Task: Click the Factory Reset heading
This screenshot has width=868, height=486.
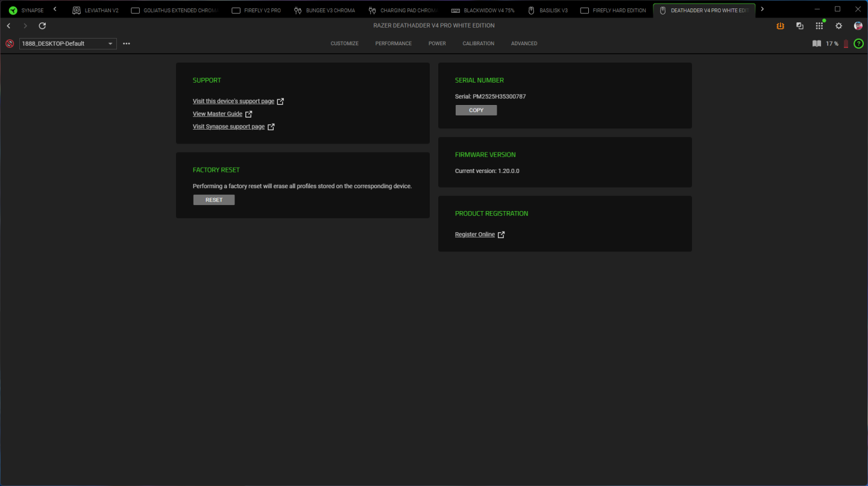Action: [x=216, y=170]
